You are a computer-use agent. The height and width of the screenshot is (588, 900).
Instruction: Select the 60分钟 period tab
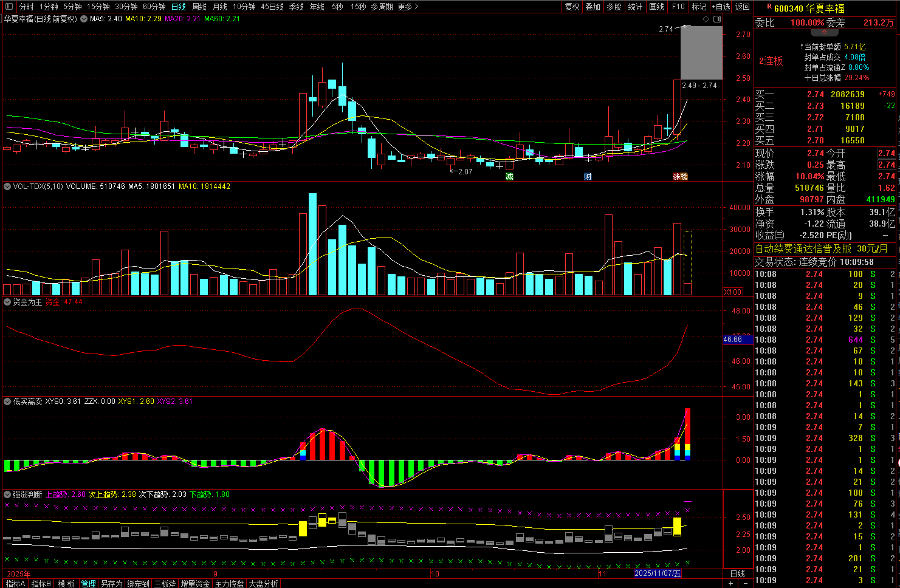pos(154,7)
